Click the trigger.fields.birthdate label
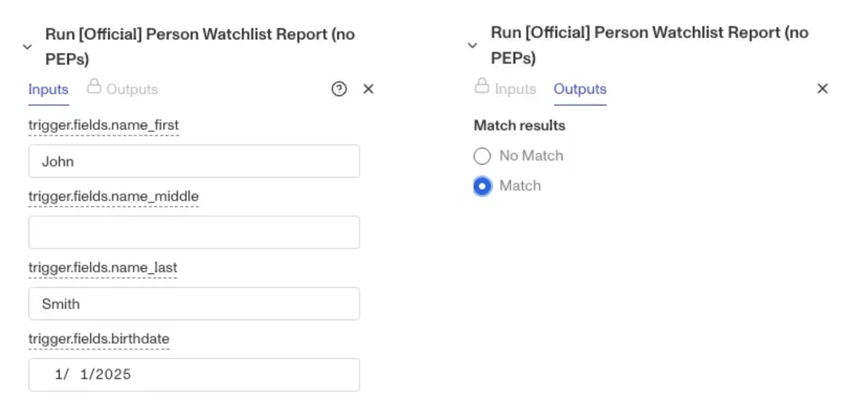Viewport: 868px width, 410px height. 99,338
